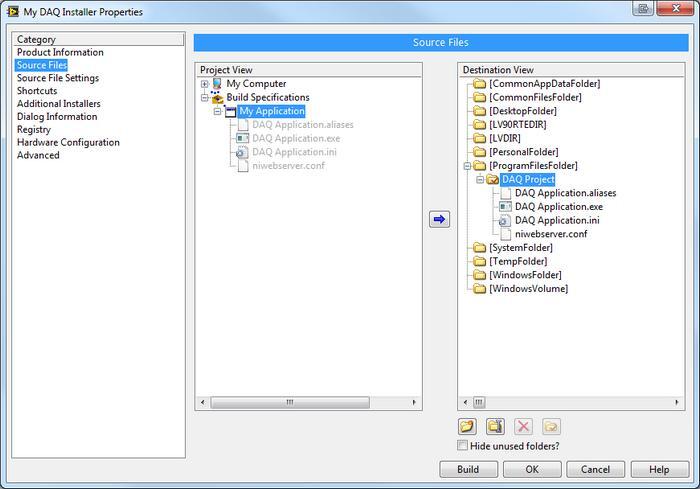
Task: Select the DAQ Project folder label
Action: coord(528,180)
